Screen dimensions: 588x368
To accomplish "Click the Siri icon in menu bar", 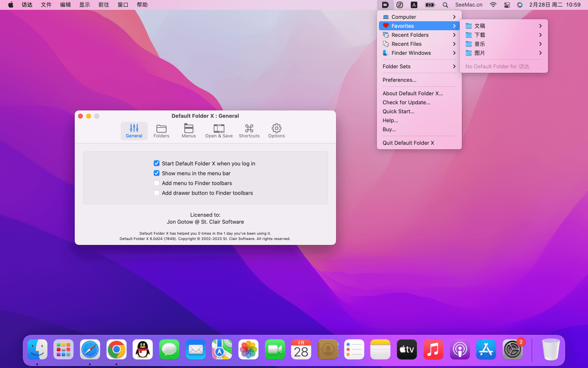I will pyautogui.click(x=520, y=5).
